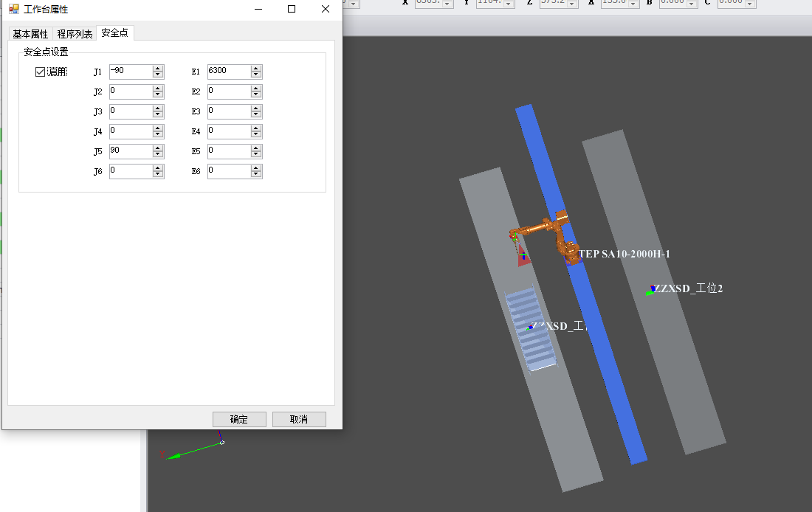Increase J1 value with up arrow

158,69
